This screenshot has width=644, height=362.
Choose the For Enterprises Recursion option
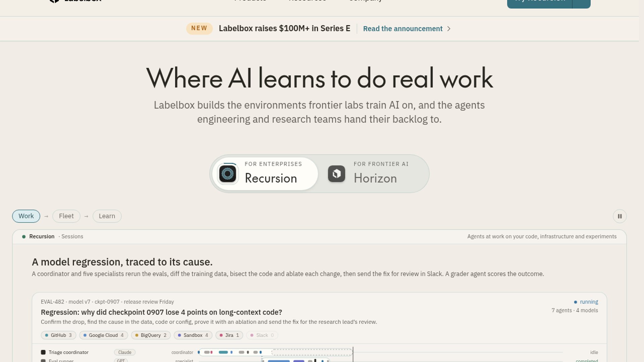click(x=265, y=174)
